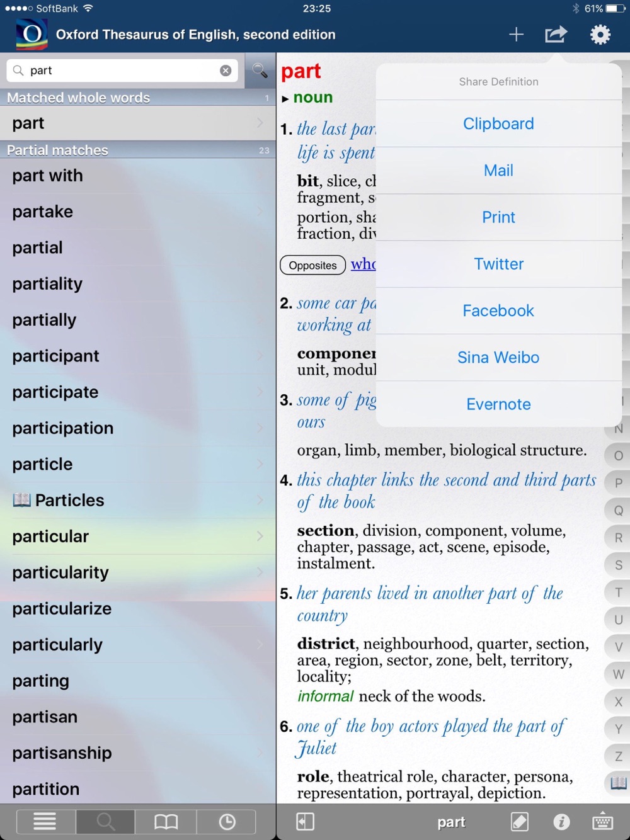The image size is (630, 840).
Task: Open the matched word 'part' entry
Action: pyautogui.click(x=137, y=123)
